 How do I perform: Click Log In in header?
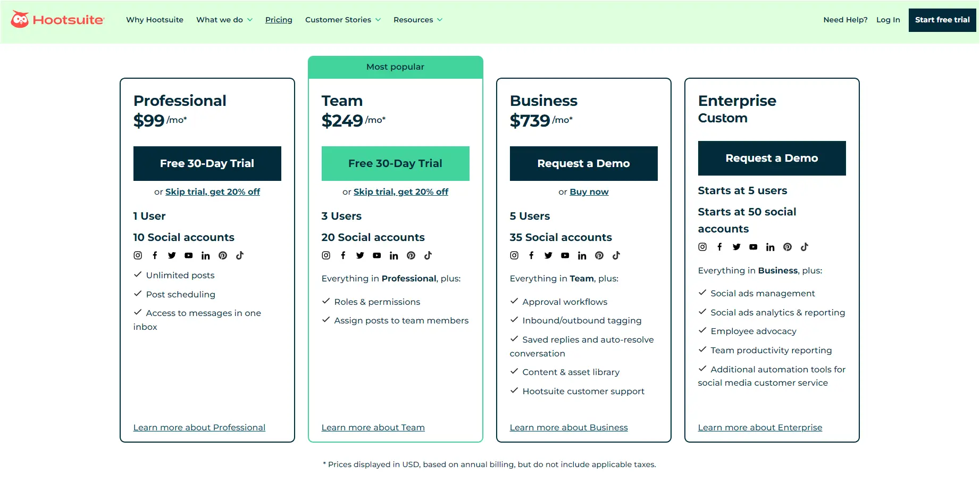pos(888,20)
